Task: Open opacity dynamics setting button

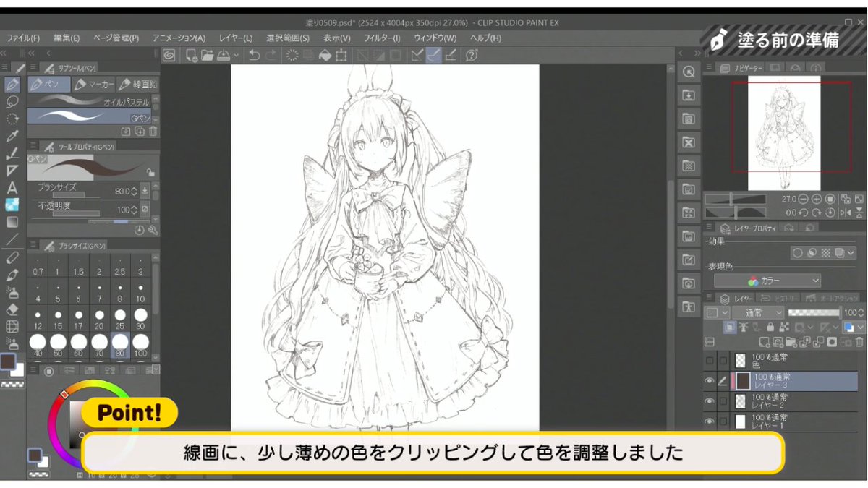Action: tap(145, 210)
